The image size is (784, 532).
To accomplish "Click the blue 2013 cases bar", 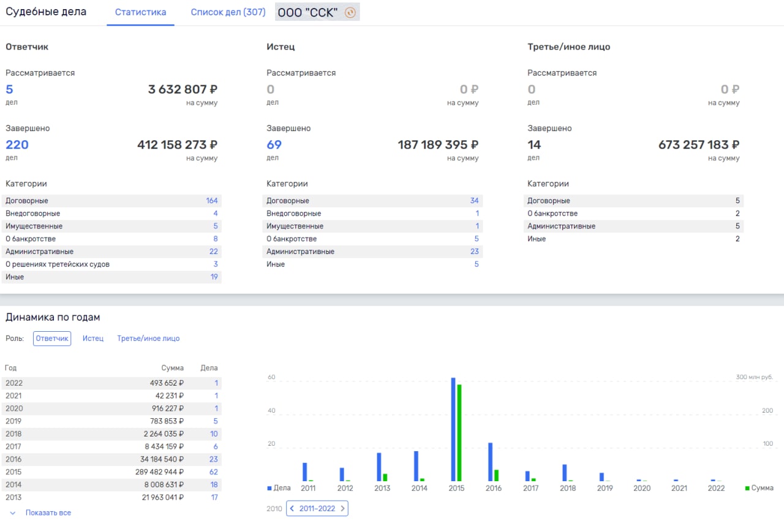I will click(379, 467).
